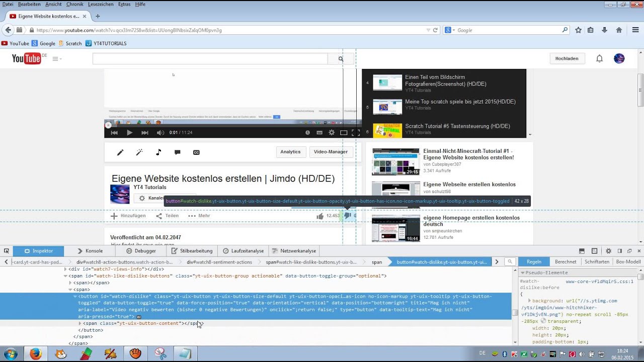Collapse the watch-like-dislike-buttons span node

pyautogui.click(x=65, y=276)
